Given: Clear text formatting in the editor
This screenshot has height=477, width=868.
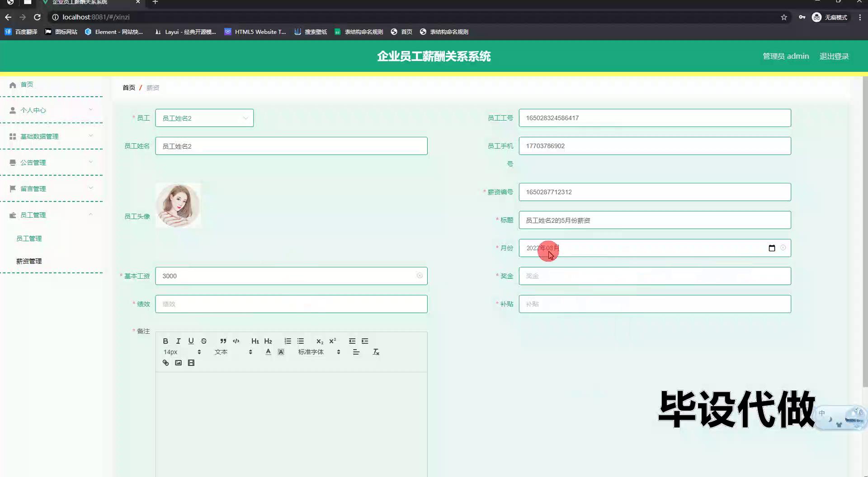Looking at the screenshot, I should pos(376,352).
